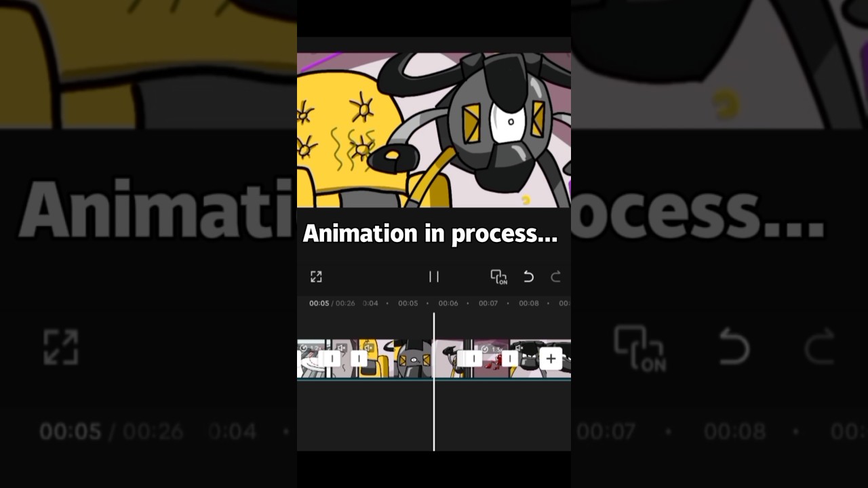This screenshot has height=488, width=868.
Task: Open the fullscreen preview icon
Action: pyautogui.click(x=316, y=277)
